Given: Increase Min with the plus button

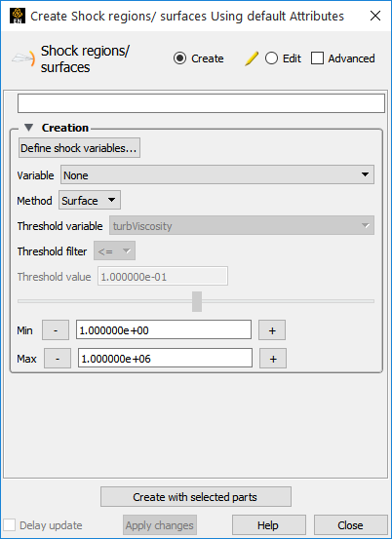Looking at the screenshot, I should [x=272, y=330].
